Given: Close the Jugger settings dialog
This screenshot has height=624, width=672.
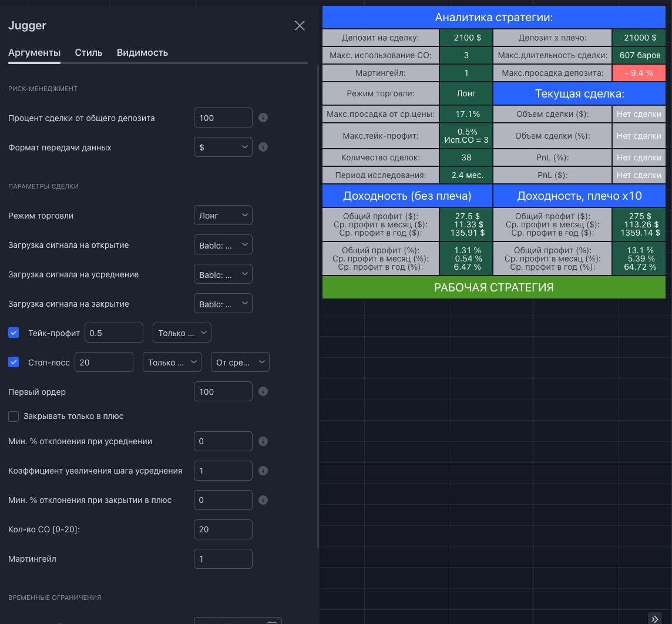Looking at the screenshot, I should click(300, 26).
